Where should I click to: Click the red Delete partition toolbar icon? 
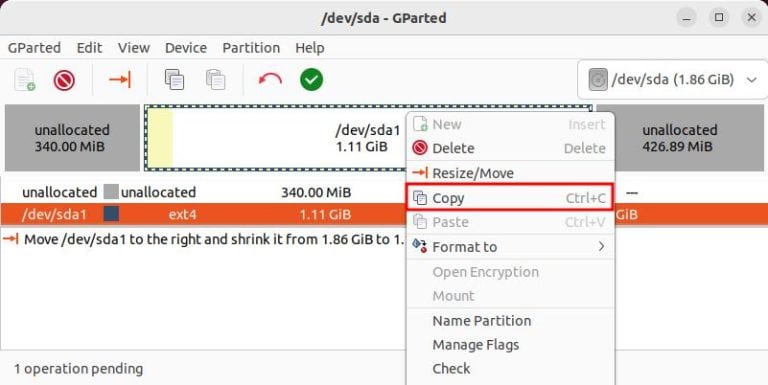[64, 80]
